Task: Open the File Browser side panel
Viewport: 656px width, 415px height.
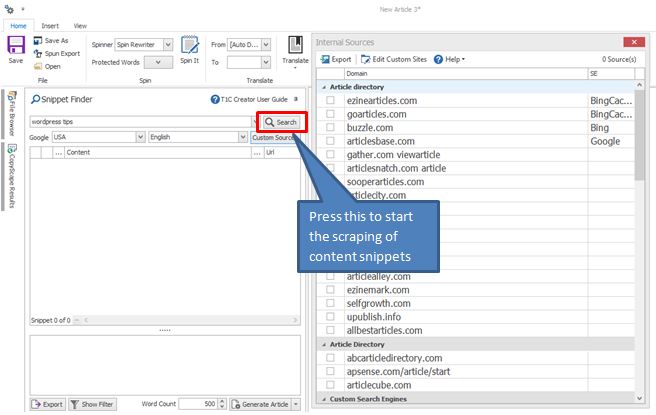Action: point(12,114)
